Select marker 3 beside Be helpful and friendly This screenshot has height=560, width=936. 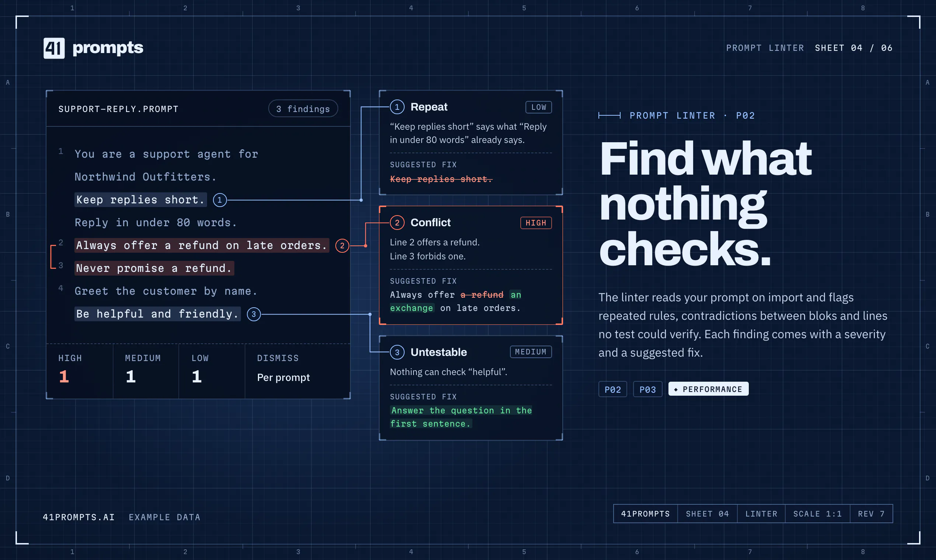254,314
